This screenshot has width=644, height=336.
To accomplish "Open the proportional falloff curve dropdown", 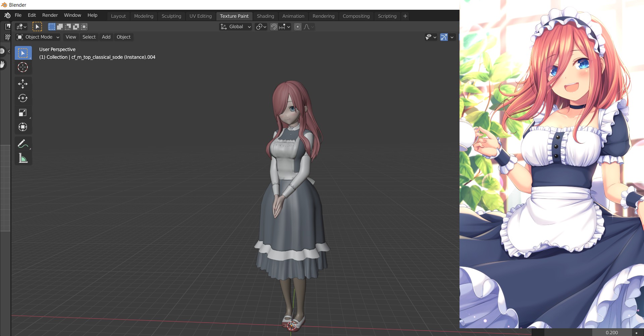I will coord(309,27).
